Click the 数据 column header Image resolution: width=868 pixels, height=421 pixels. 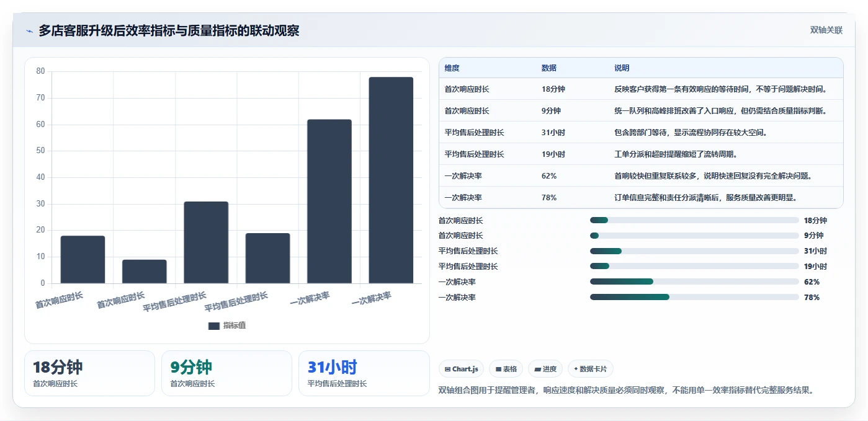(x=549, y=68)
